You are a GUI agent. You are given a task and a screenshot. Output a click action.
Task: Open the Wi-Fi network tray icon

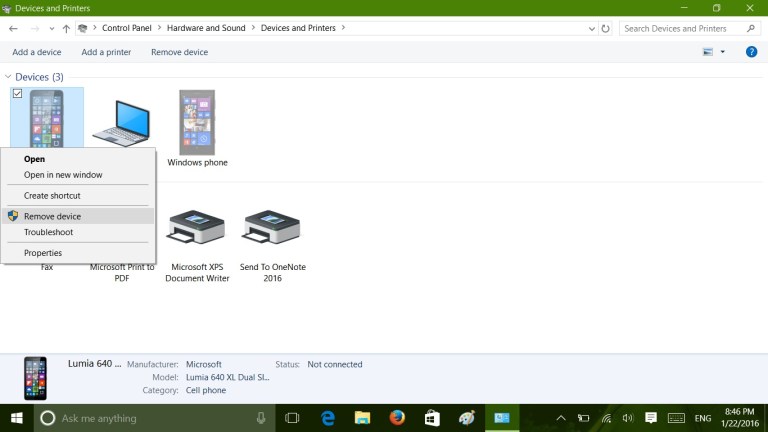tap(606, 418)
